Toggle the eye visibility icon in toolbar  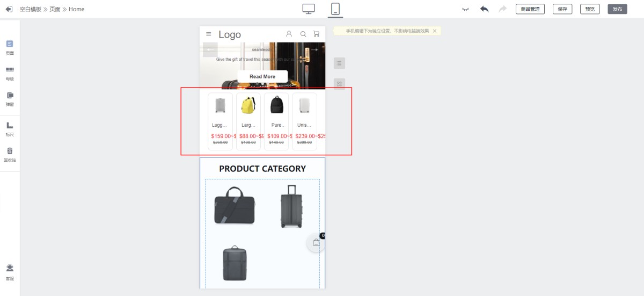pyautogui.click(x=465, y=9)
